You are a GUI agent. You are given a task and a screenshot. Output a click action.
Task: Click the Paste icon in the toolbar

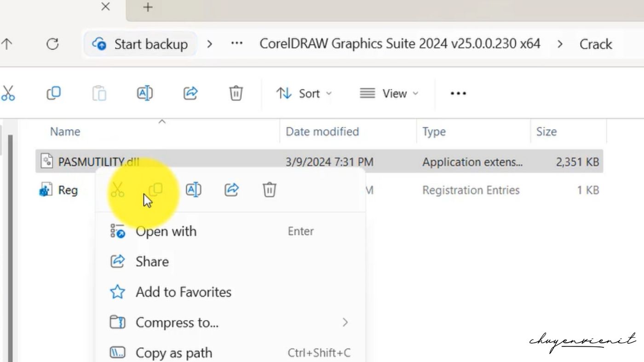coord(99,93)
